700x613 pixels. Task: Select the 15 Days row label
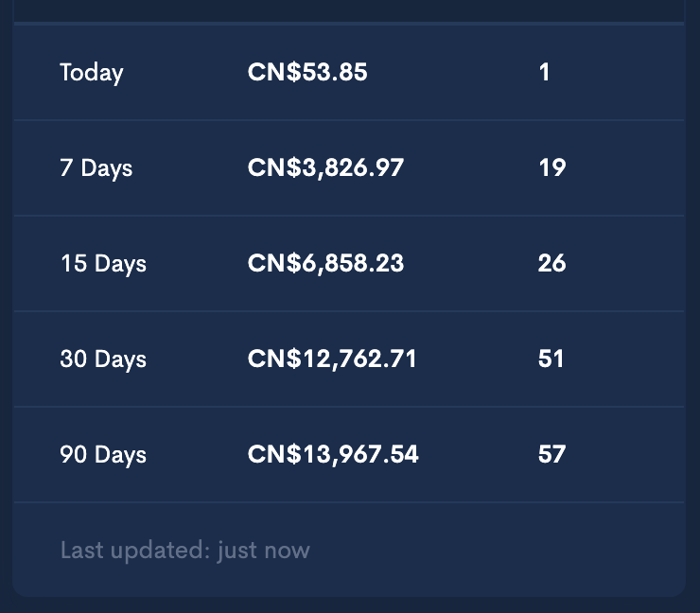click(x=103, y=264)
